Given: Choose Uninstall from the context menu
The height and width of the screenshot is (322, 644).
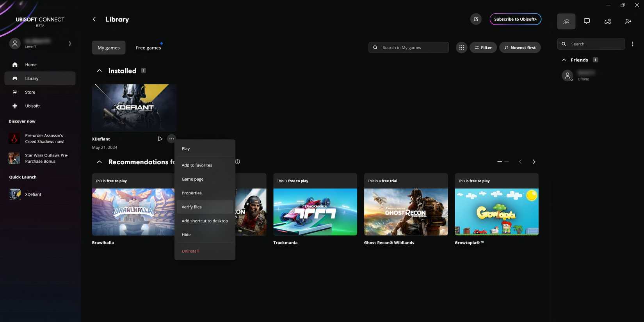Looking at the screenshot, I should [190, 251].
